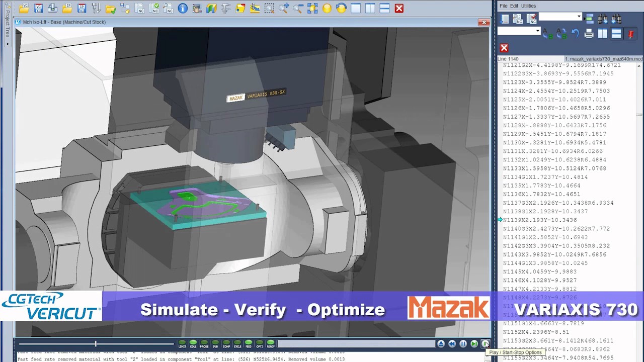Open the blue Info icon

click(183, 8)
